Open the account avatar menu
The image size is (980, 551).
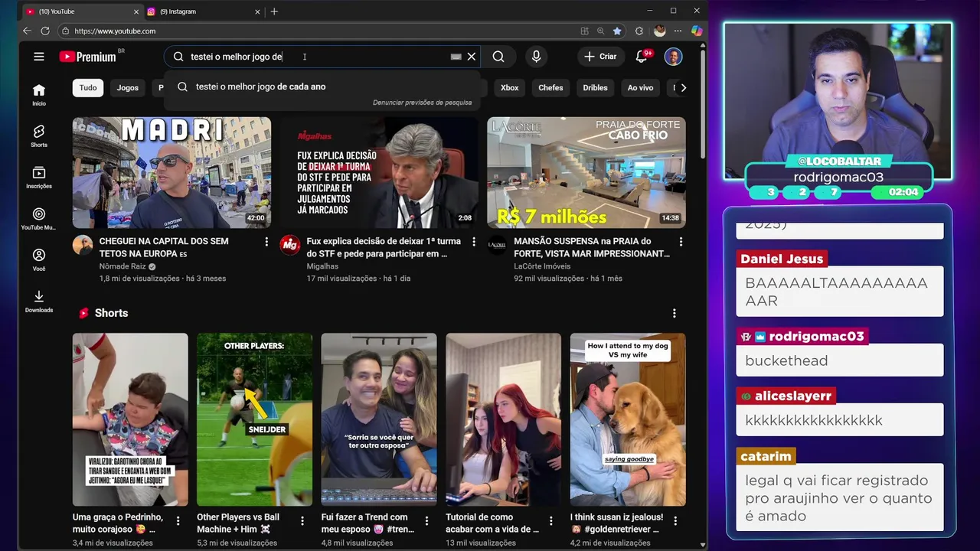tap(673, 57)
